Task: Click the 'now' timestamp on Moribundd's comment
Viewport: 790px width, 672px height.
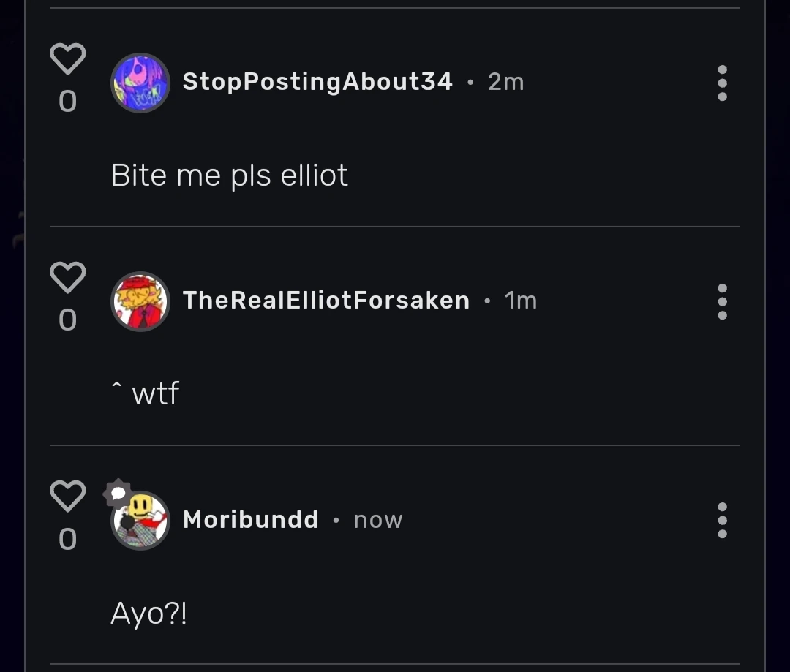Action: pyautogui.click(x=377, y=519)
